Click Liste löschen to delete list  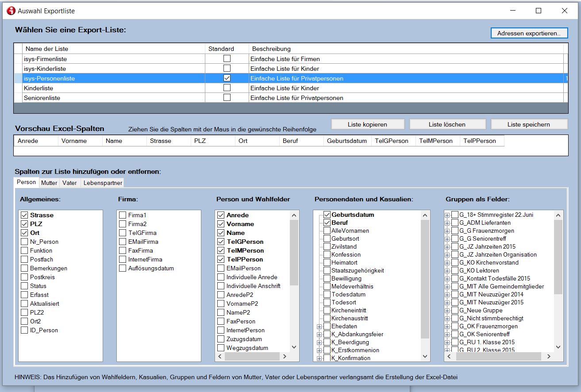click(447, 124)
